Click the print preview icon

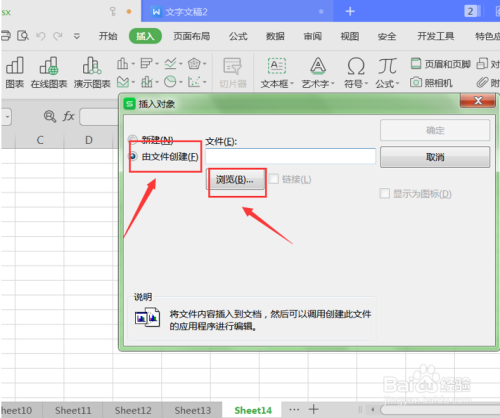(x=23, y=36)
